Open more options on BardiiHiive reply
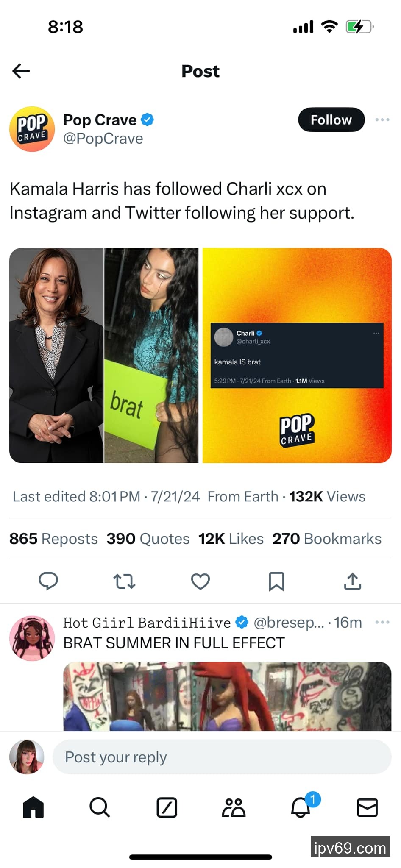 pos(382,622)
